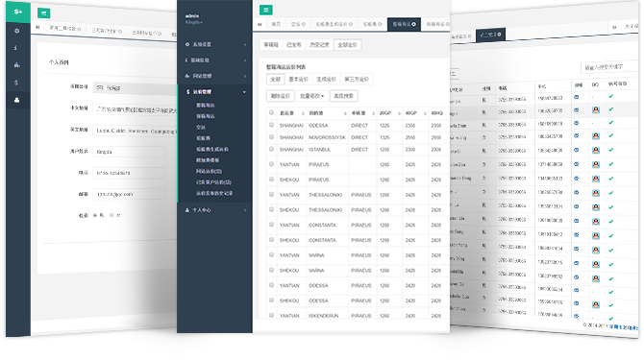The image size is (644, 360).
Task: Select the user profile icon in the collapsed sidebar
Action: [17, 100]
